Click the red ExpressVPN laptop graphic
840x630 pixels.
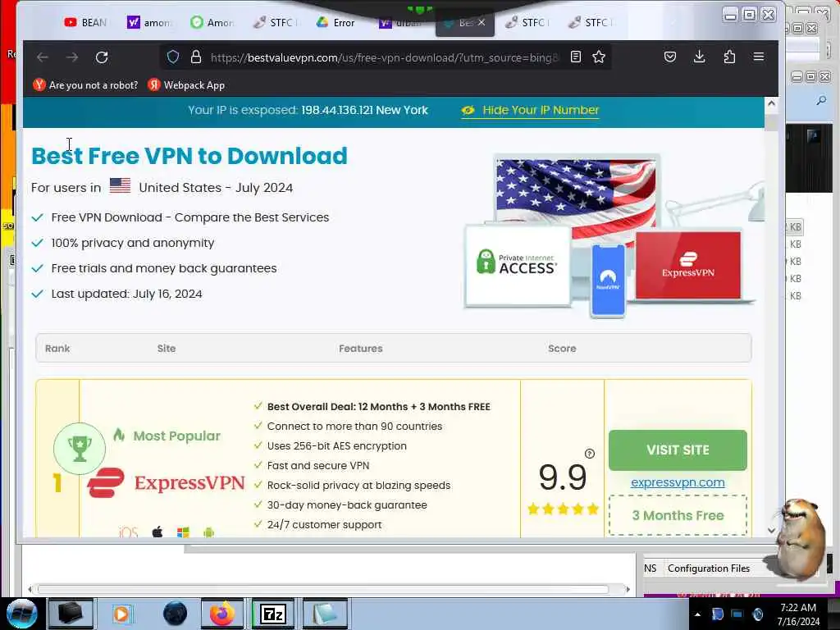688,266
